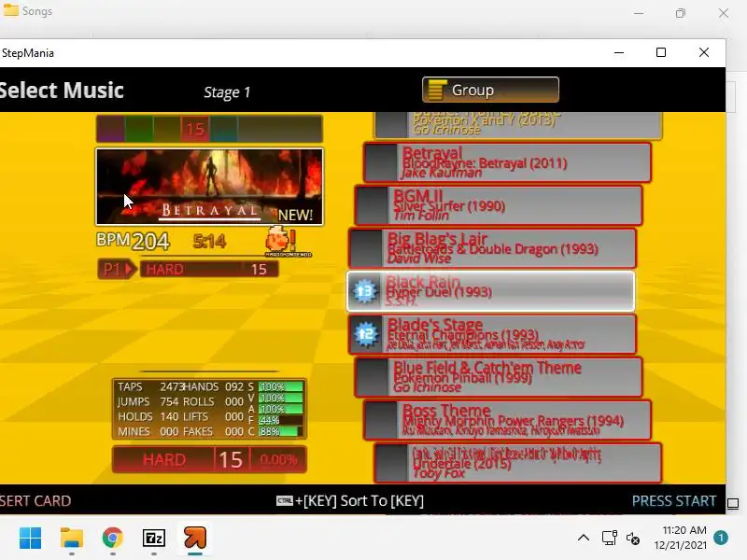Click PRESS START text
This screenshot has height=560, width=747.
click(673, 501)
